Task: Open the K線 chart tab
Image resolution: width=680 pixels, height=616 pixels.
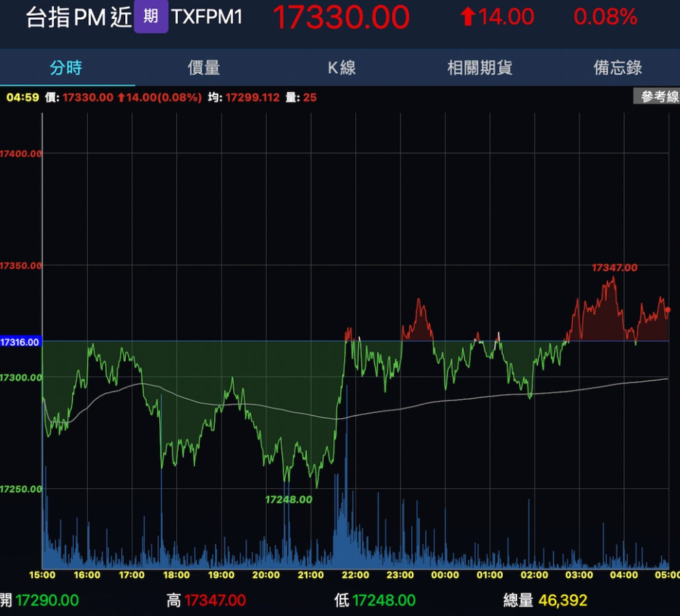Action: pos(341,68)
